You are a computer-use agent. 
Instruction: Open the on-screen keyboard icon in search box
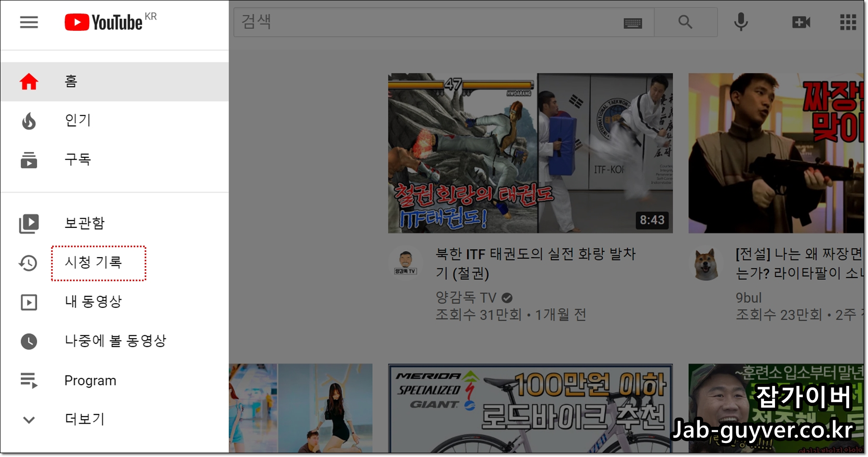coord(633,23)
